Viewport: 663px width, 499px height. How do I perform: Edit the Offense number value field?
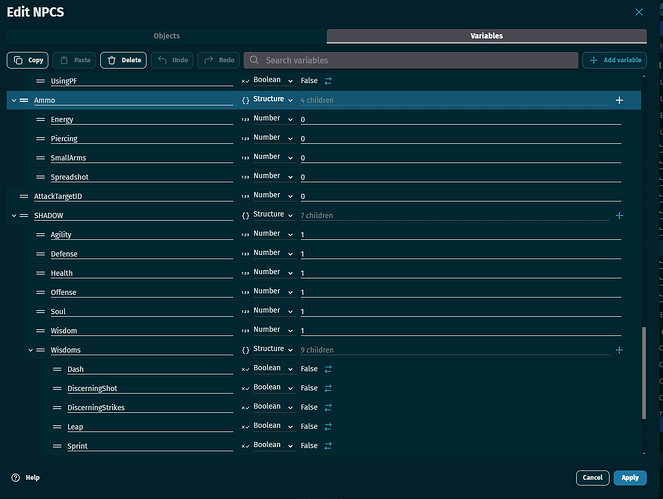tap(461, 292)
